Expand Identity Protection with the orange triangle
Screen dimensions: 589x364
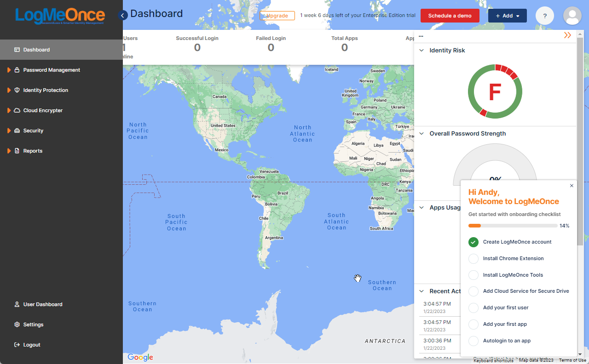pyautogui.click(x=9, y=90)
